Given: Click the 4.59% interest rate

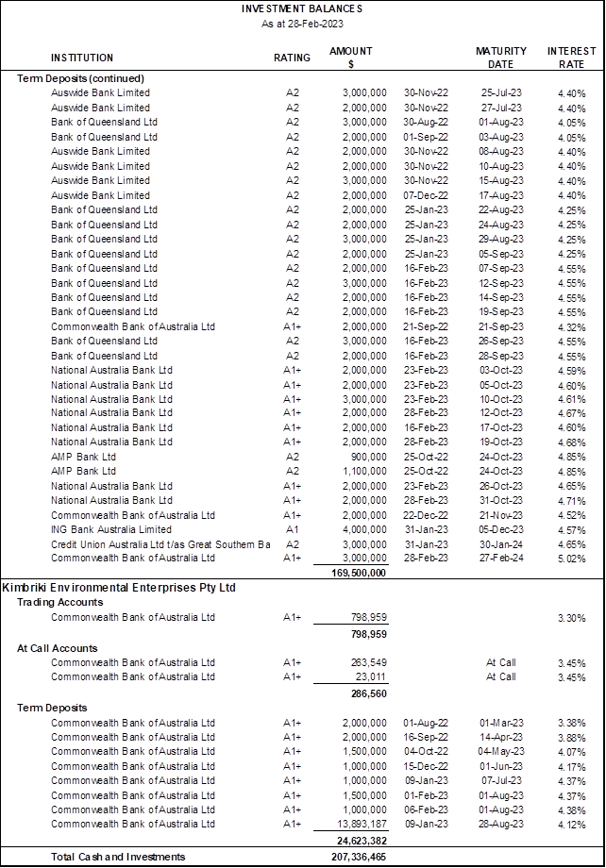Looking at the screenshot, I should 572,372.
